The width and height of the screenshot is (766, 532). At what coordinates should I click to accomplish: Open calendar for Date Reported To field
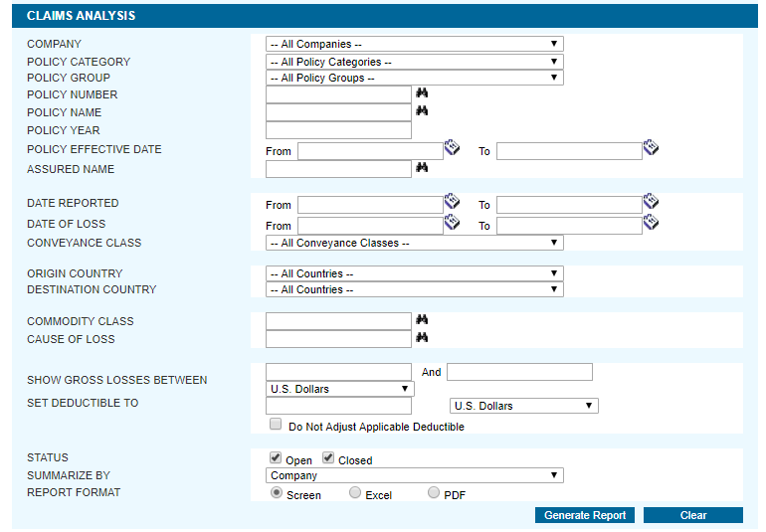tap(651, 202)
